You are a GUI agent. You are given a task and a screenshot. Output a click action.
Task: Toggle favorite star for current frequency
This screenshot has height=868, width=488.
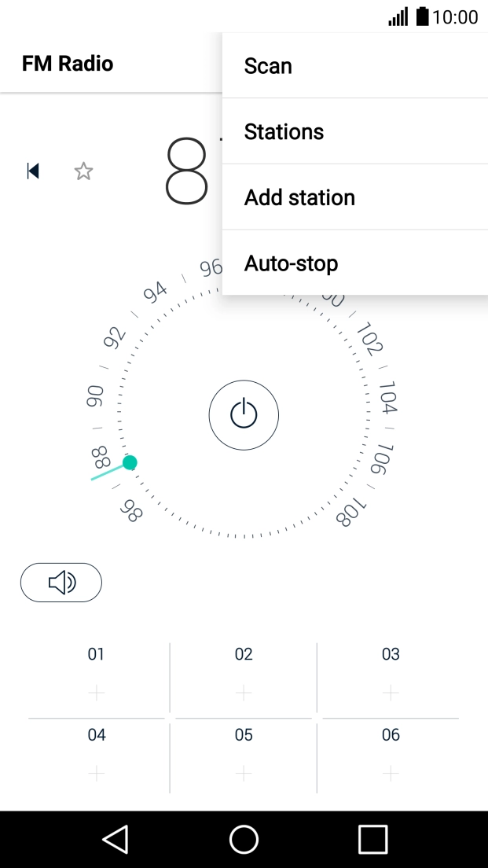coord(83,171)
